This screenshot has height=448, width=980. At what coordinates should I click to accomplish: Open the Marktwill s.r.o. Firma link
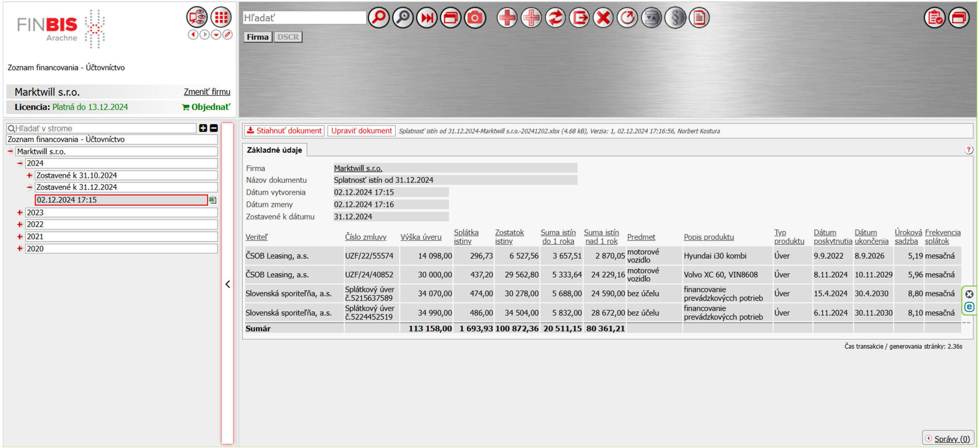pos(358,168)
